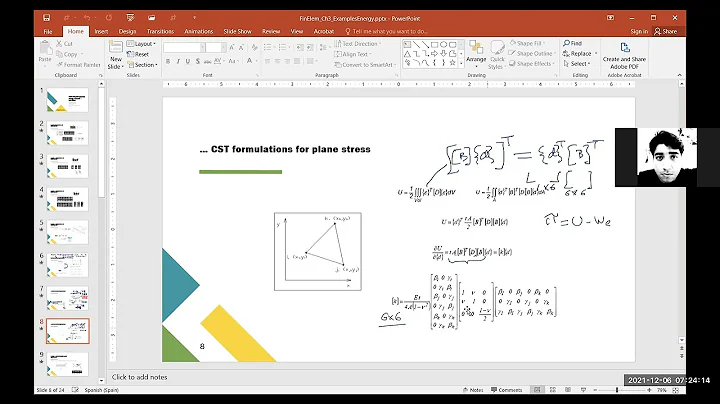The height and width of the screenshot is (404, 720).
Task: Collapse the ribbon with the chevron
Action: pyautogui.click(x=680, y=75)
